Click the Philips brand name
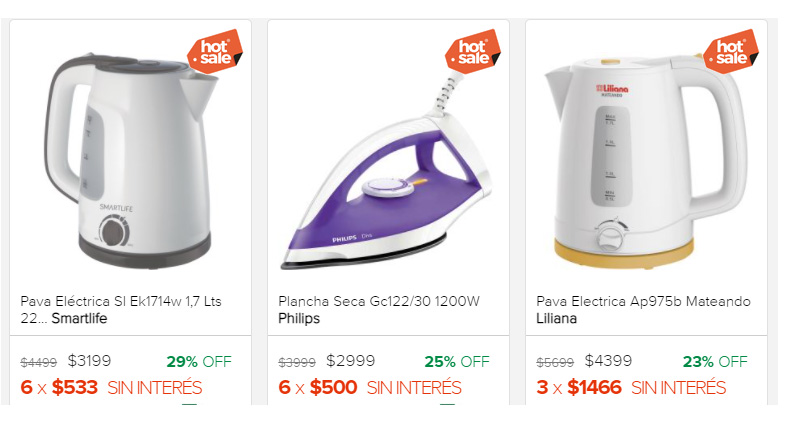This screenshot has height=425, width=785. [299, 319]
